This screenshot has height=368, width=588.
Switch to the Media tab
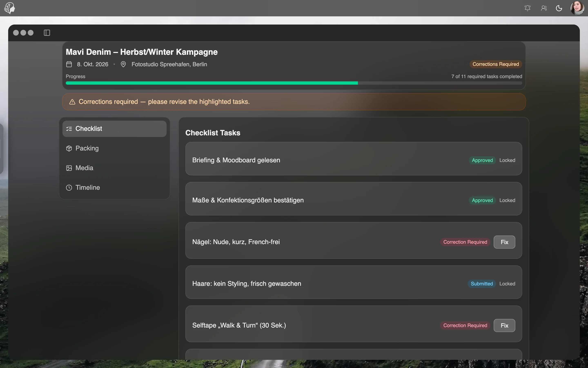point(115,168)
